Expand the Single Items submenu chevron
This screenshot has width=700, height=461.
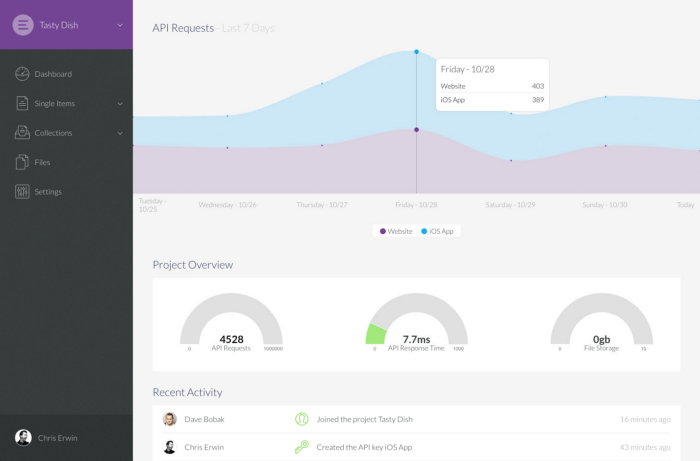(x=120, y=104)
